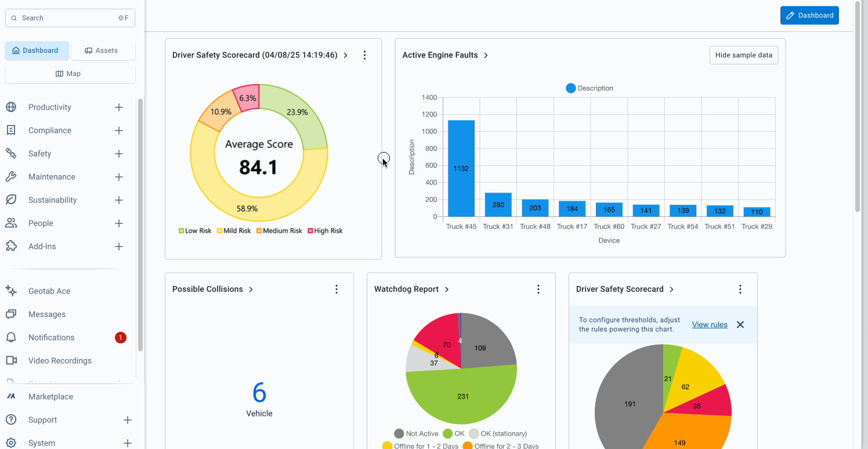The height and width of the screenshot is (449, 868).
Task: Toggle the Description legend on Active Engine Faults
Action: tap(589, 88)
